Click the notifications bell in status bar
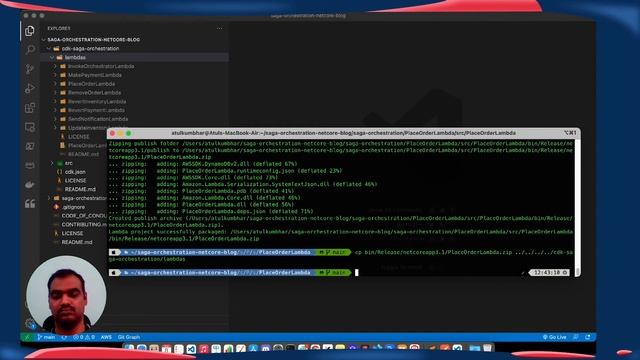Screen dimensions: 640x360 (x=588, y=337)
